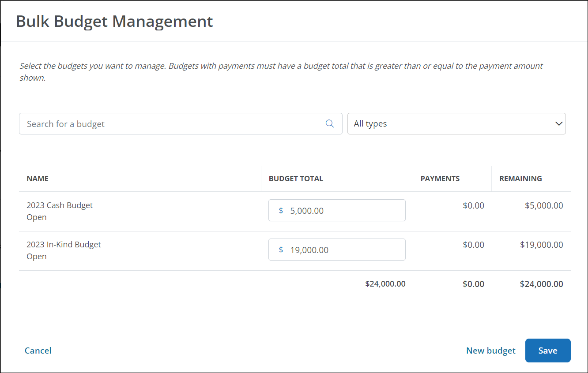The height and width of the screenshot is (373, 588).
Task: Edit the 2023 In-Kind Budget total field
Action: (337, 250)
